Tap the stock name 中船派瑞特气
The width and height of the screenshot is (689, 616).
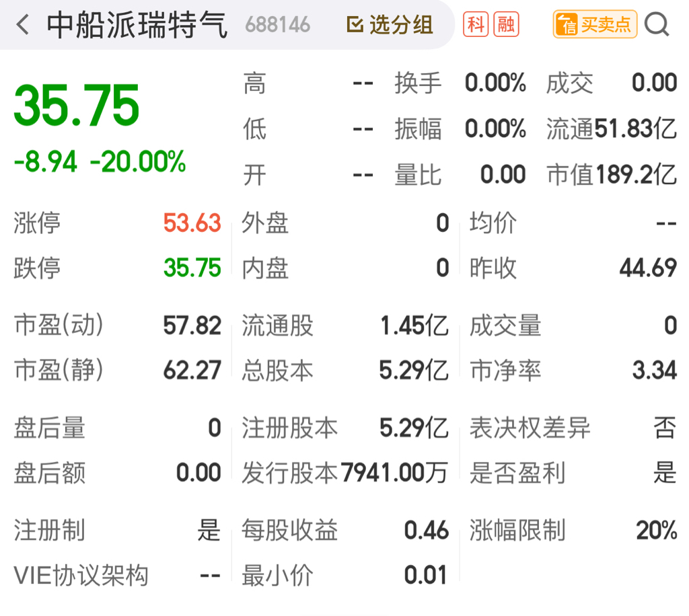coord(137,25)
